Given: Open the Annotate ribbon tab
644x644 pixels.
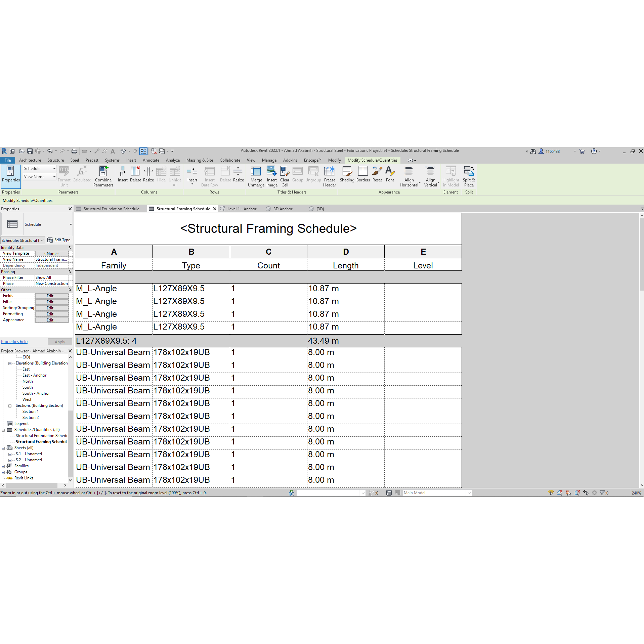Looking at the screenshot, I should point(151,160).
